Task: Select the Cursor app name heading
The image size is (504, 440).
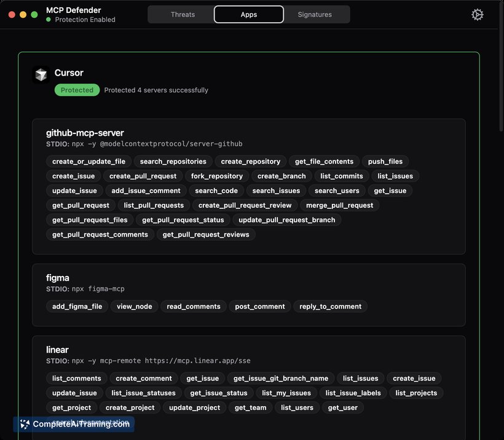Action: click(69, 73)
